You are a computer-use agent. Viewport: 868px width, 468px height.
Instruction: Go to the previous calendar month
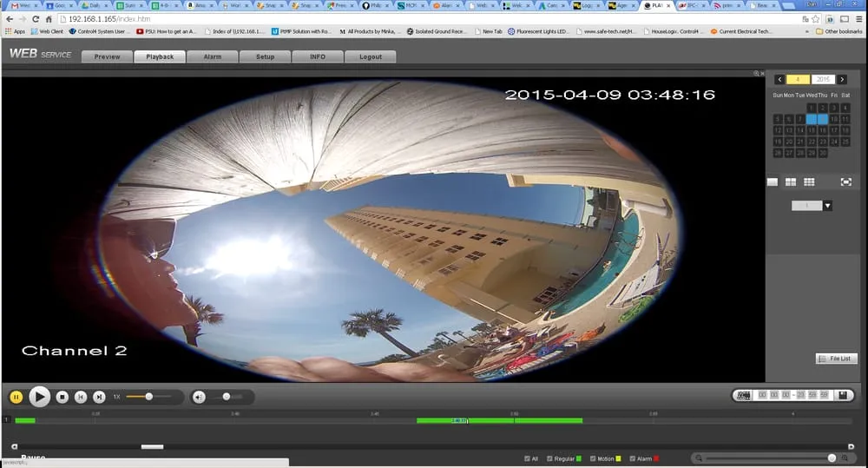[x=779, y=80]
